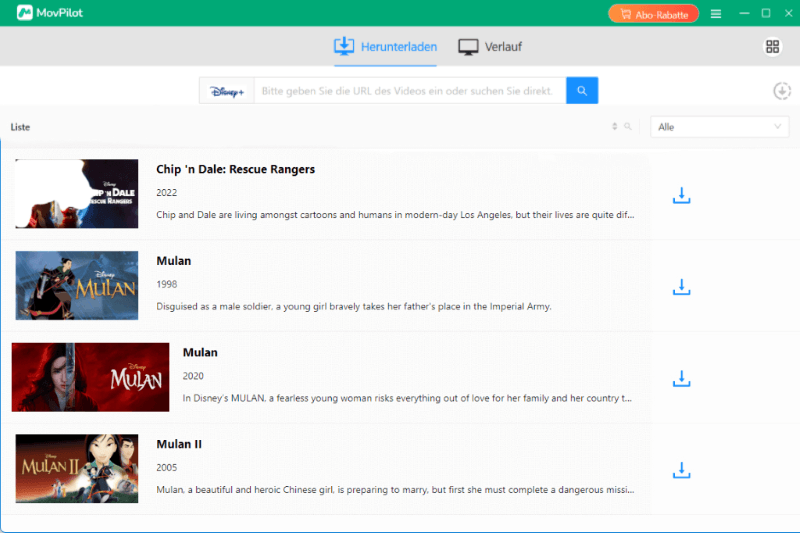Close the MovPilot window

[788, 13]
